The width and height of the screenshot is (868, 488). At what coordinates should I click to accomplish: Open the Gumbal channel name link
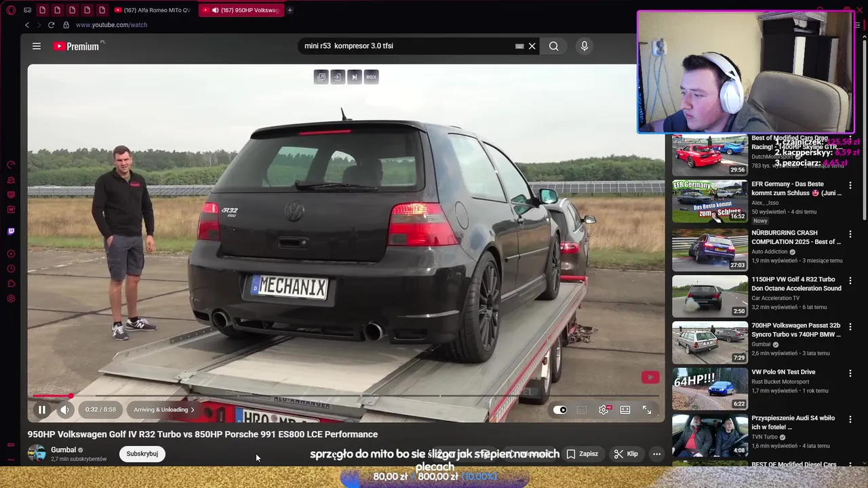pyautogui.click(x=63, y=449)
